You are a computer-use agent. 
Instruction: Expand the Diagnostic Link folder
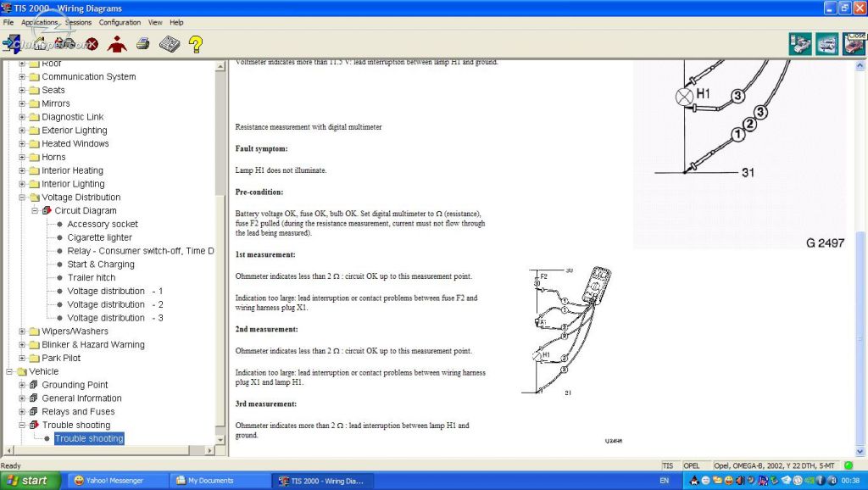[x=22, y=117]
